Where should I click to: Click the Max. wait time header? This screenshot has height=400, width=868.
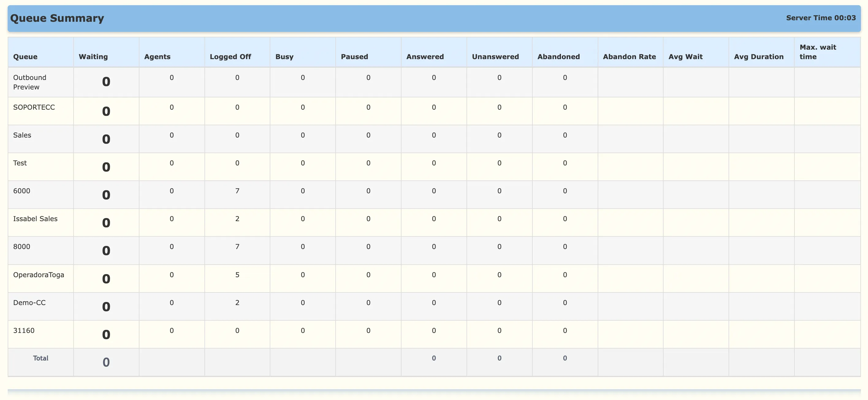[x=817, y=52]
